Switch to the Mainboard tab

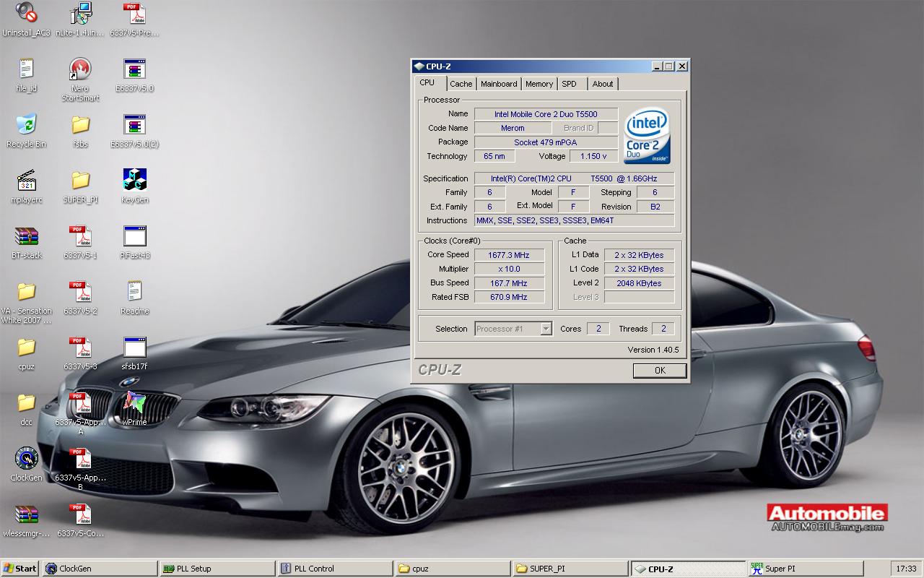499,84
